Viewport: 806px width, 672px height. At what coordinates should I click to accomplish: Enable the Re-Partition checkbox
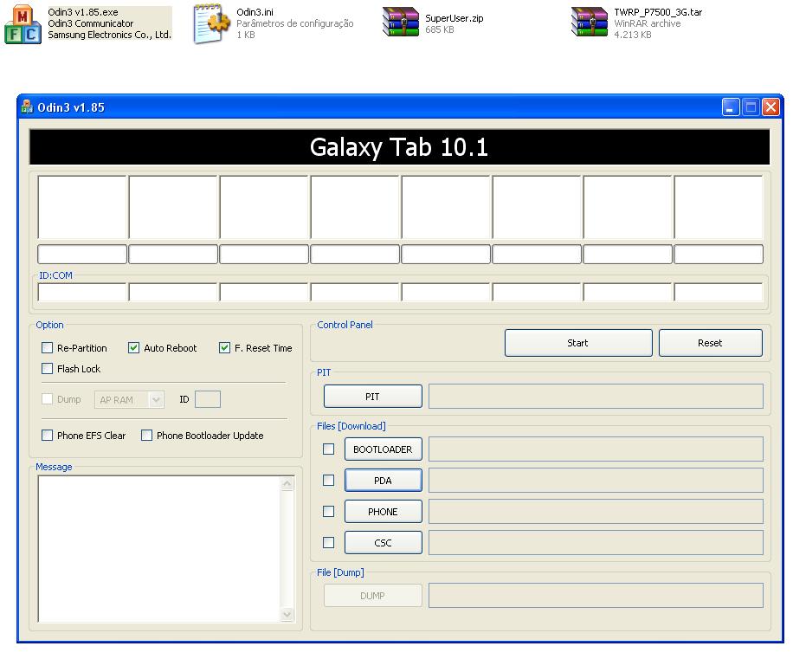tap(47, 348)
